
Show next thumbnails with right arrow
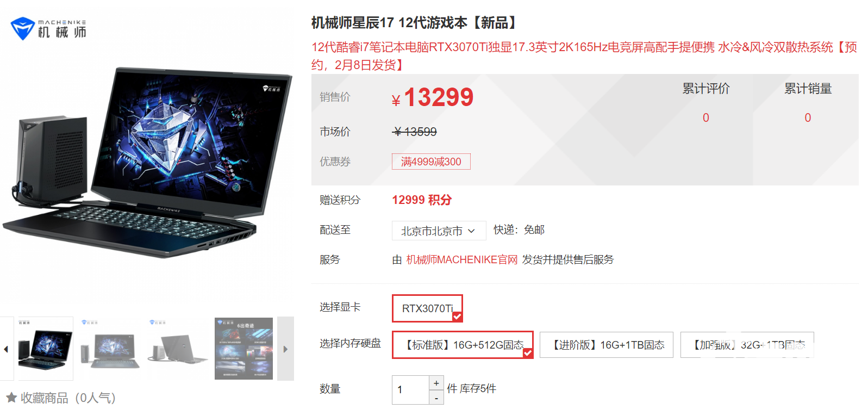click(x=285, y=349)
